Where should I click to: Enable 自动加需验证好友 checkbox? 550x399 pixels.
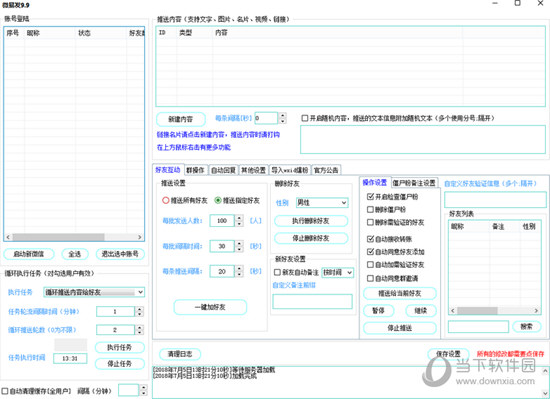[x=370, y=265]
